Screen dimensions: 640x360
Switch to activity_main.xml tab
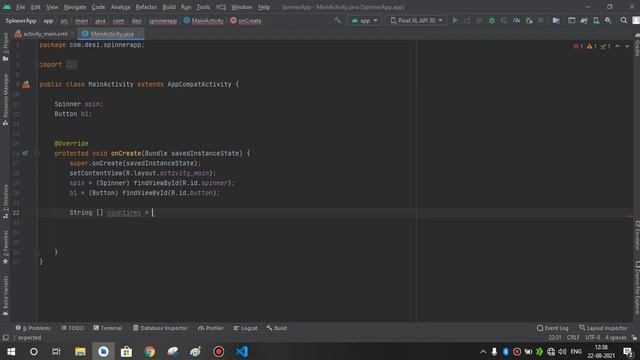pyautogui.click(x=41, y=34)
